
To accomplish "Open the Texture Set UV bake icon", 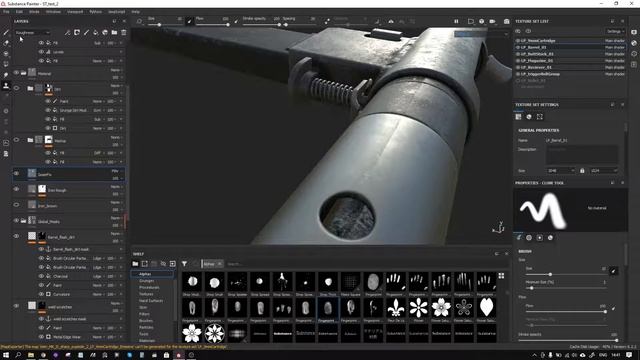I will [540, 117].
